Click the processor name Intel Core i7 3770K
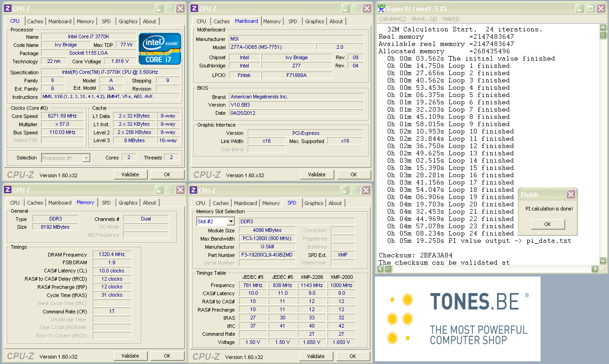 [x=88, y=36]
